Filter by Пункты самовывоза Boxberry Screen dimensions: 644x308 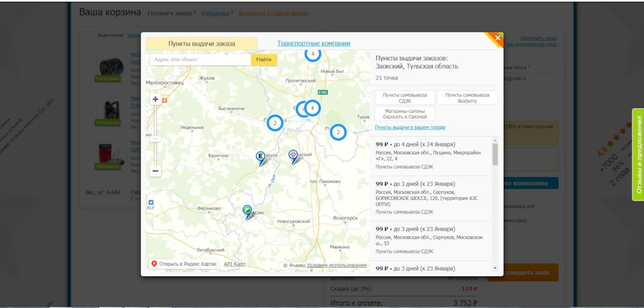(467, 98)
